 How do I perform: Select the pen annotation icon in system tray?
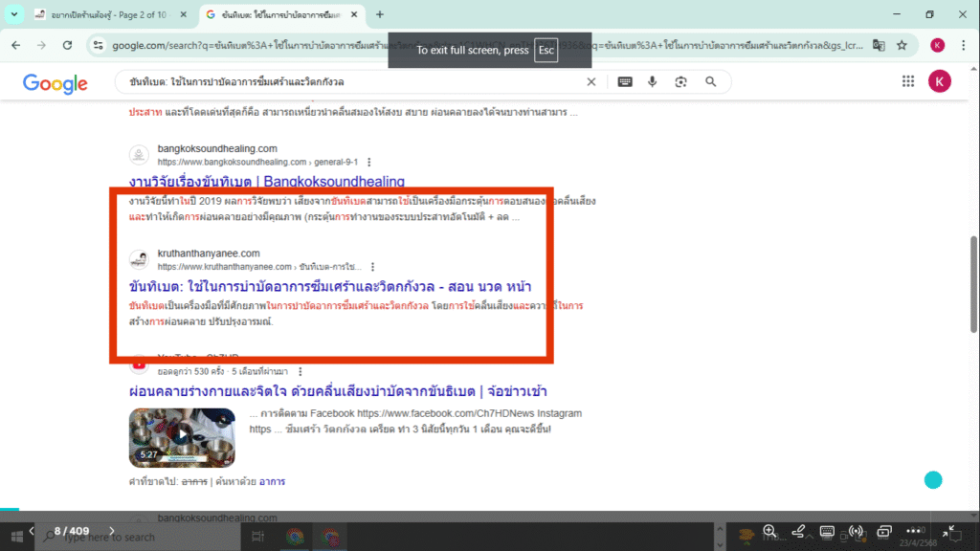[x=798, y=533]
